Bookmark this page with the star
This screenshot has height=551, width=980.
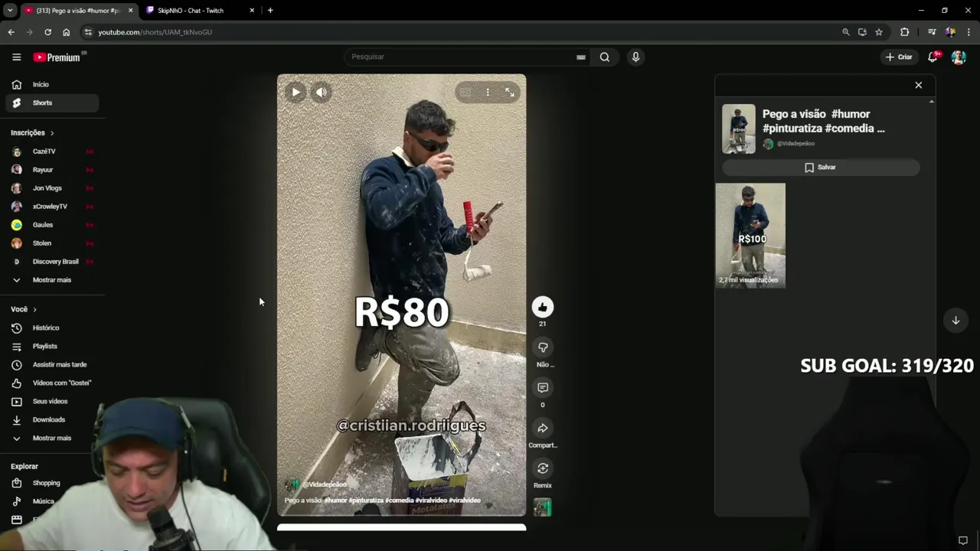coord(879,32)
